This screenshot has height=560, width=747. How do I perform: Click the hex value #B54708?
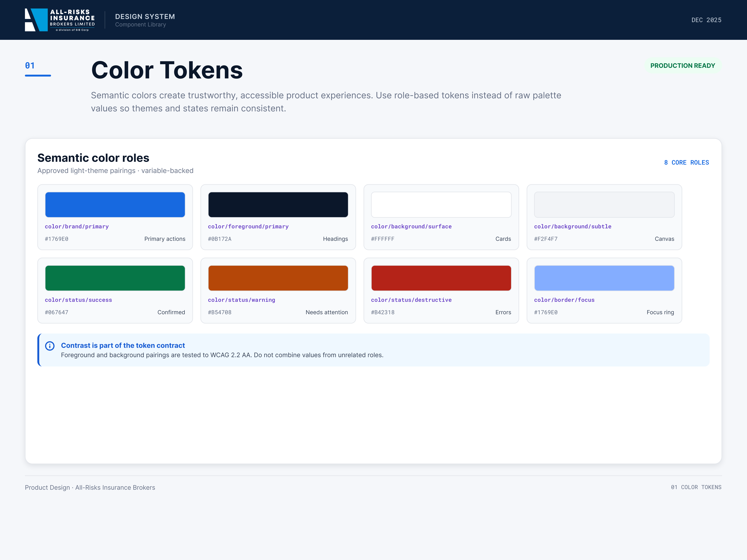tap(219, 312)
